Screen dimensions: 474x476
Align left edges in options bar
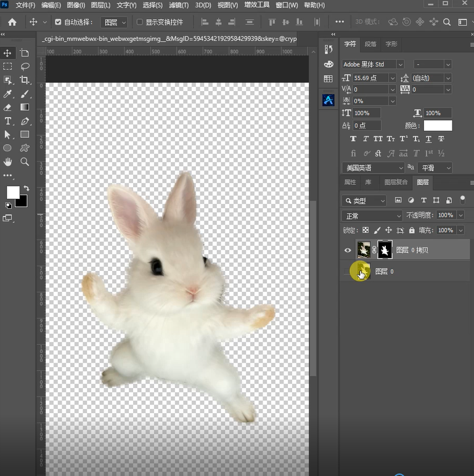click(x=205, y=22)
